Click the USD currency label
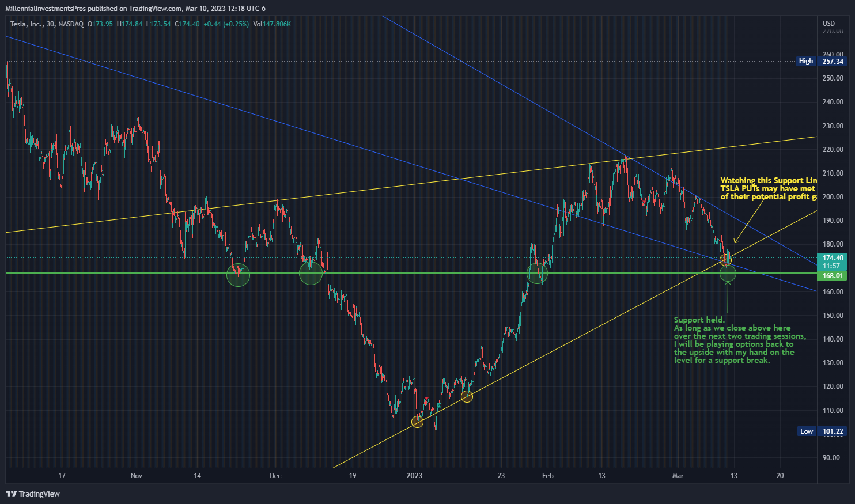This screenshot has width=855, height=504. click(x=828, y=24)
